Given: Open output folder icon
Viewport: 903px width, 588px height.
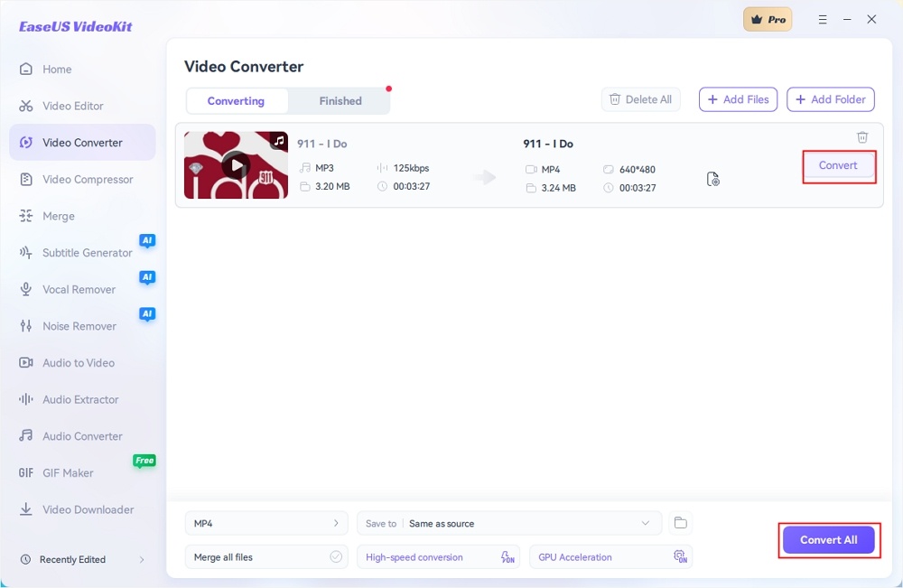Looking at the screenshot, I should [681, 523].
